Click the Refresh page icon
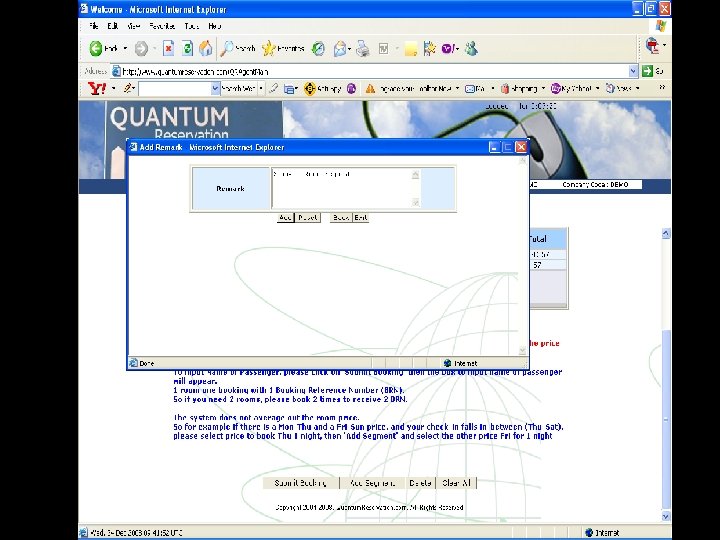Image resolution: width=720 pixels, height=540 pixels. [187, 48]
